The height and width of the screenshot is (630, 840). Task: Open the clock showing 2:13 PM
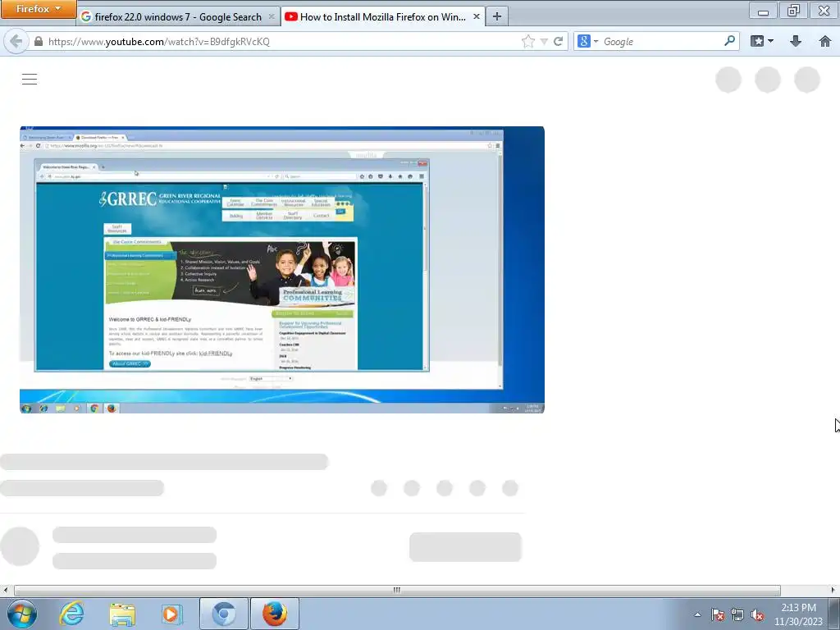point(798,614)
